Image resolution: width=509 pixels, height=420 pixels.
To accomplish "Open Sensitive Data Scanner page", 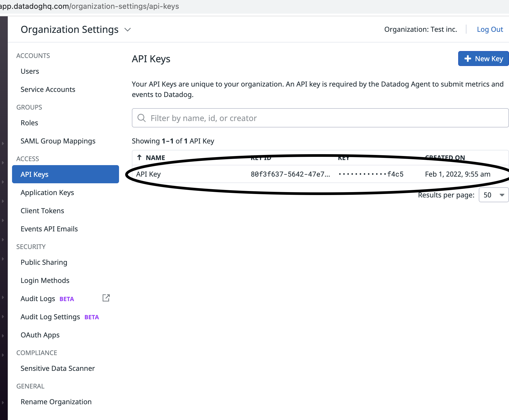I will (58, 368).
